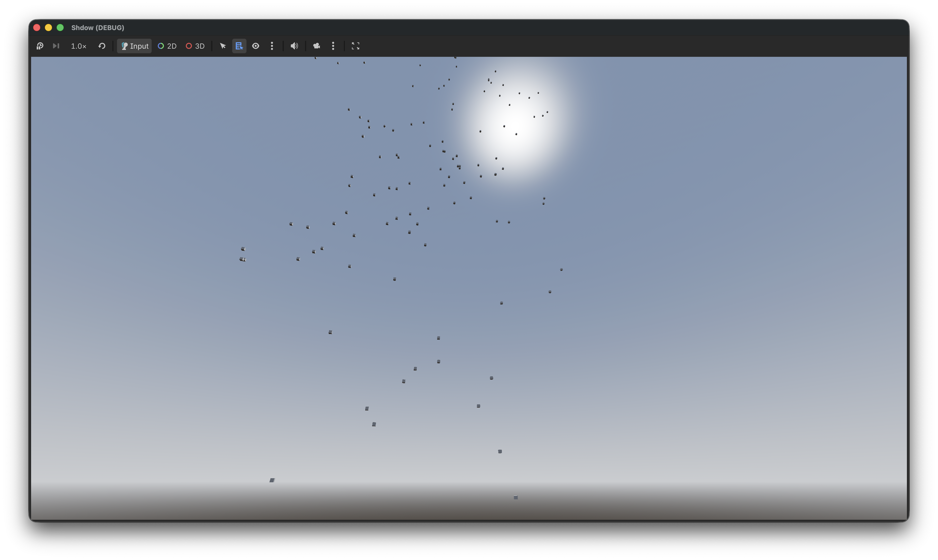Toggle selection visibility eye icon

pyautogui.click(x=256, y=46)
